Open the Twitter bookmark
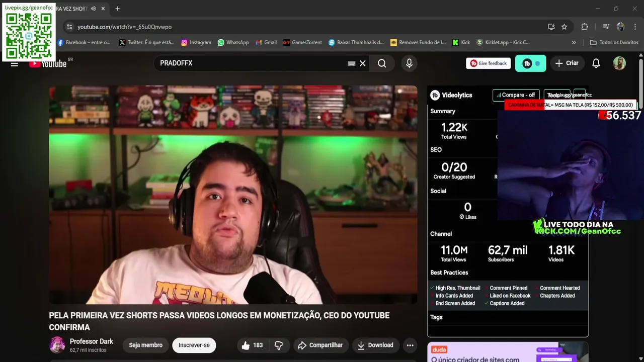Viewport: 644px width, 362px height. (146, 43)
